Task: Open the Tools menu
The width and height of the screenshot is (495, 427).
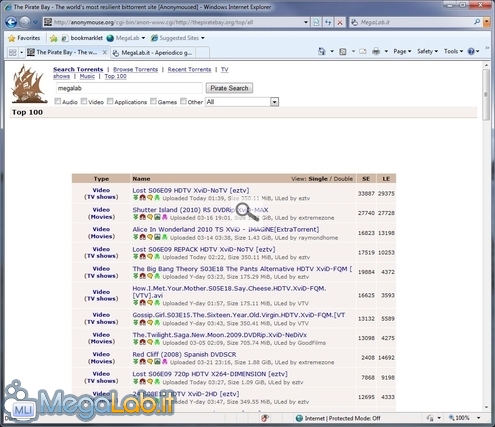Action: 453,51
